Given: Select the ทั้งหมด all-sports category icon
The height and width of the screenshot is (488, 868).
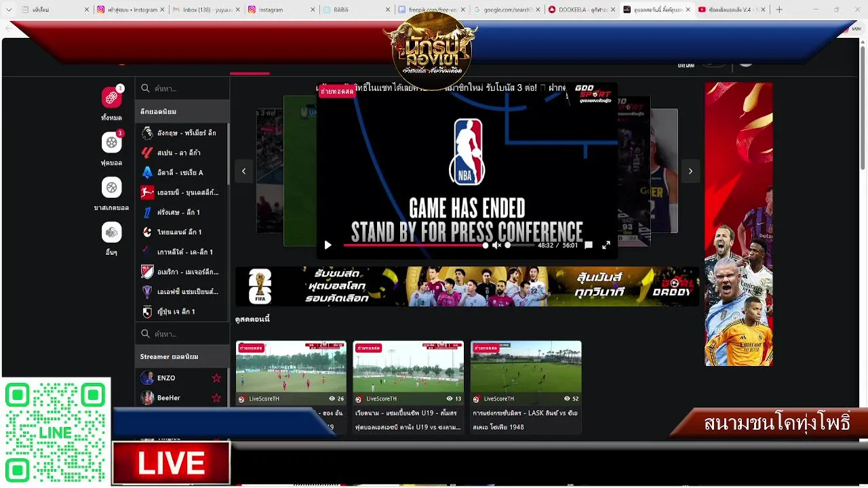Looking at the screenshot, I should 112,98.
